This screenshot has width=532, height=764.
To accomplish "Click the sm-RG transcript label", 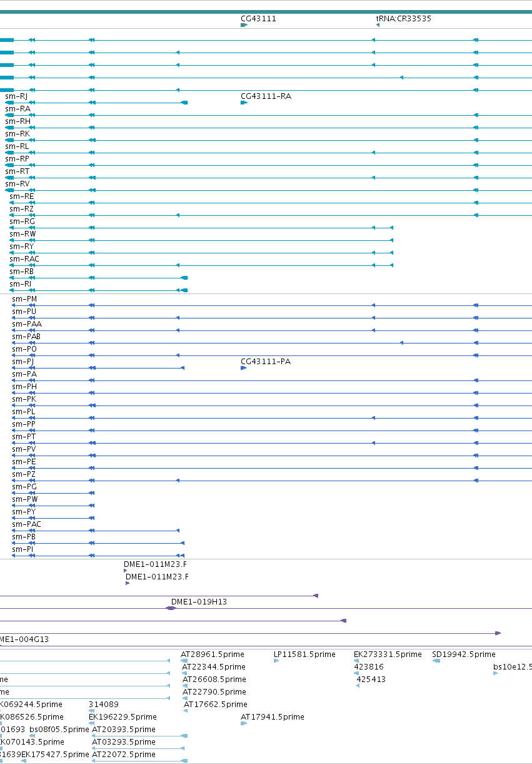I will tap(23, 222).
